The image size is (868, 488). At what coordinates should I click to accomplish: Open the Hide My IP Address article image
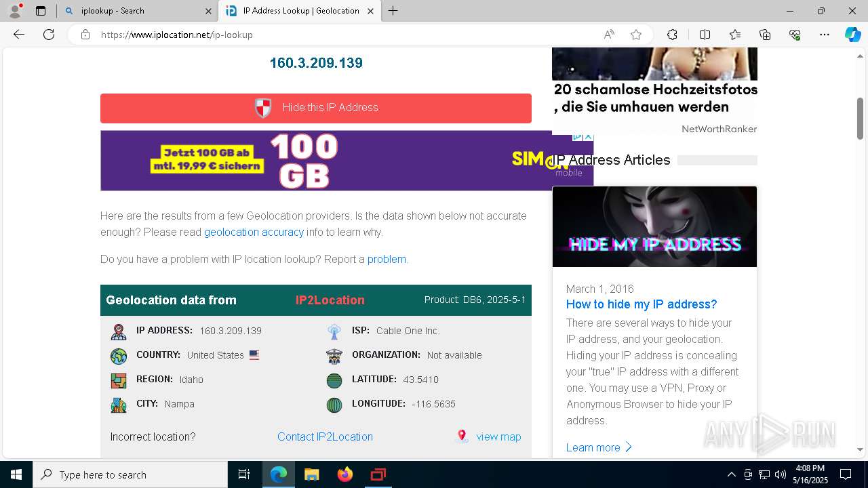pyautogui.click(x=654, y=226)
